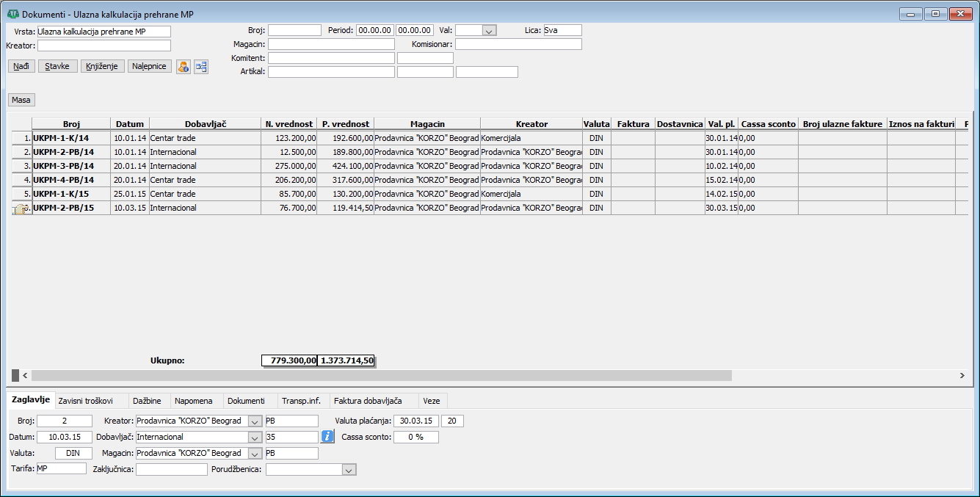Go to the Dažbine tab
This screenshot has width=980, height=497.
pyautogui.click(x=147, y=401)
